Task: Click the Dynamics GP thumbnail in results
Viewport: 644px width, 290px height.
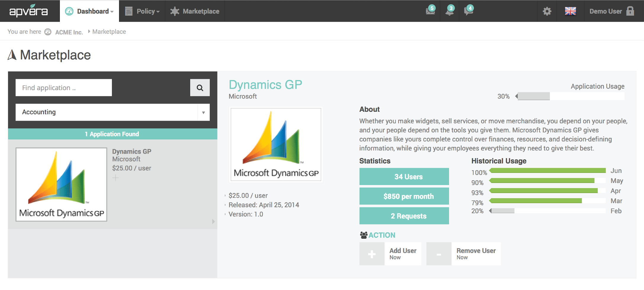Action: click(61, 184)
